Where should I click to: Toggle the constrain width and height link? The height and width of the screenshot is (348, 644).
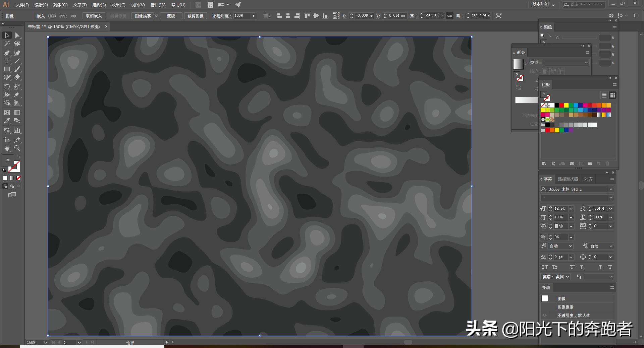pyautogui.click(x=449, y=16)
